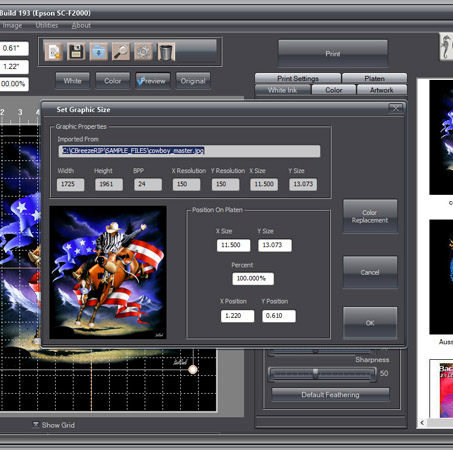This screenshot has width=453, height=450.
Task: Click the 1.22" value field at top left
Action: 14,66
